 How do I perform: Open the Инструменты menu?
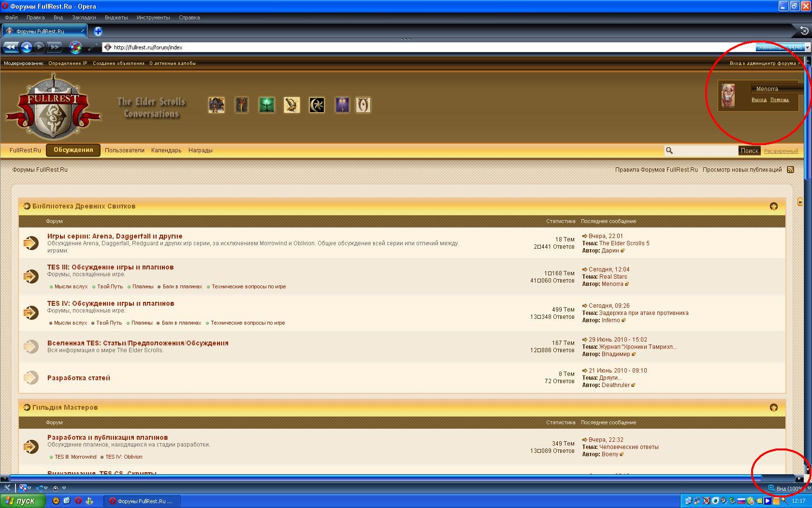tap(153, 17)
